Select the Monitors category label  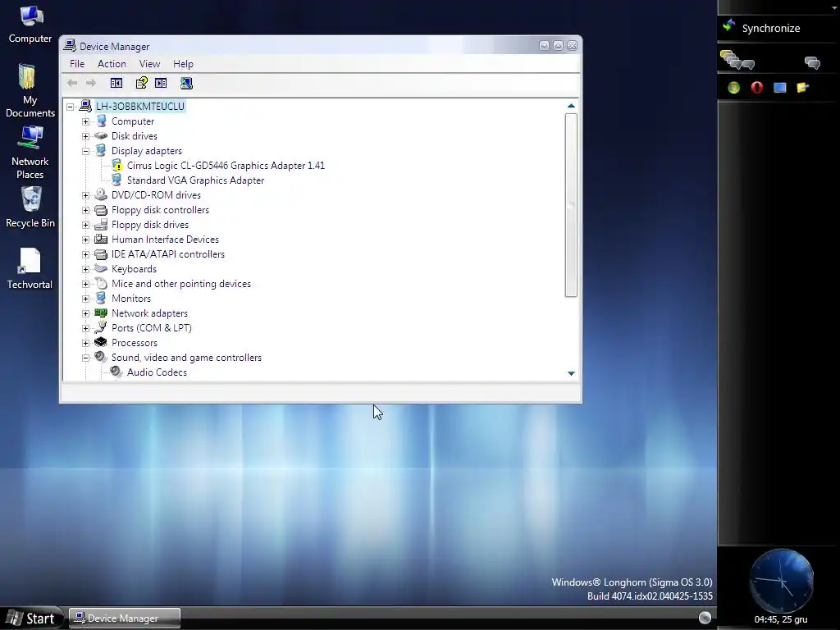(x=131, y=299)
